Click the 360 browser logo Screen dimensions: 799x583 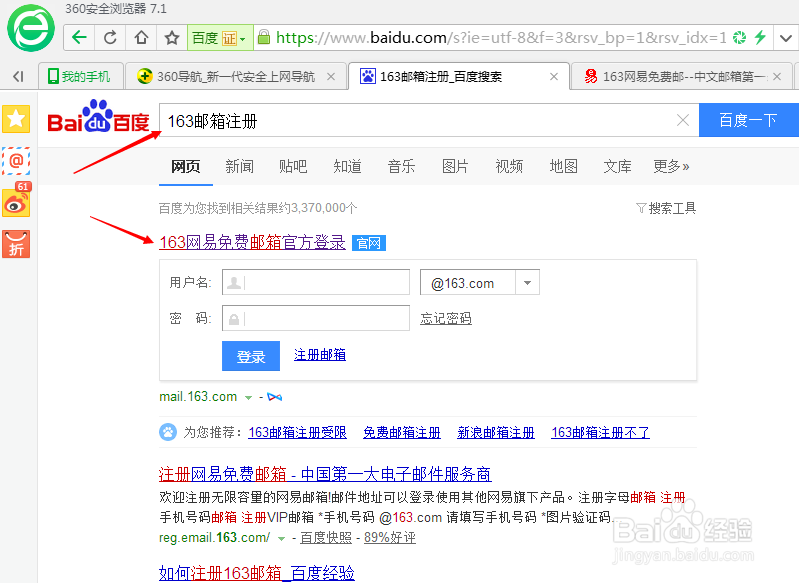[x=31, y=28]
